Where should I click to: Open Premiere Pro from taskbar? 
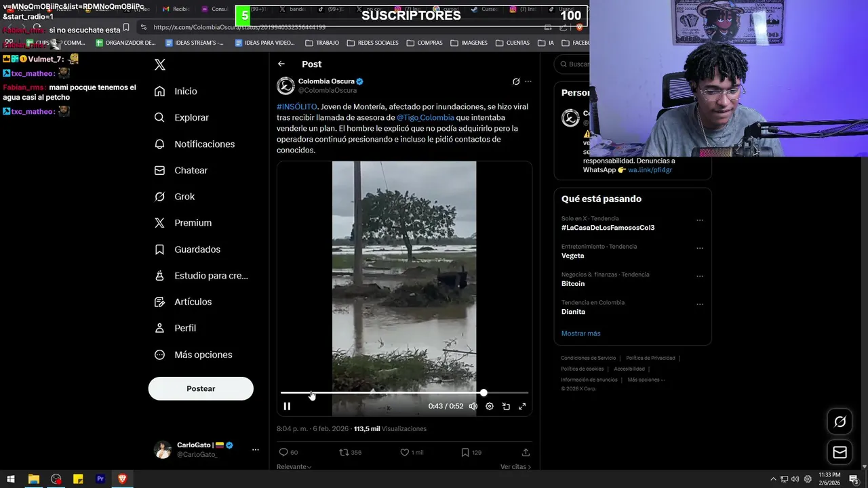100,479
